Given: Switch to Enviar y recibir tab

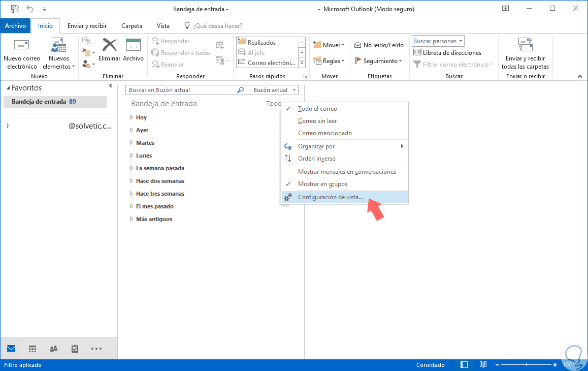Looking at the screenshot, I should point(87,26).
